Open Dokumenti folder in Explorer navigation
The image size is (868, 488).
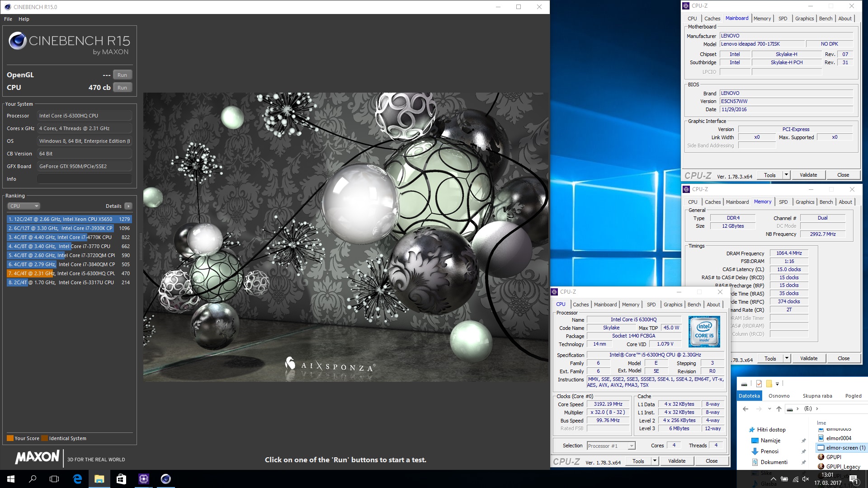[x=769, y=462]
